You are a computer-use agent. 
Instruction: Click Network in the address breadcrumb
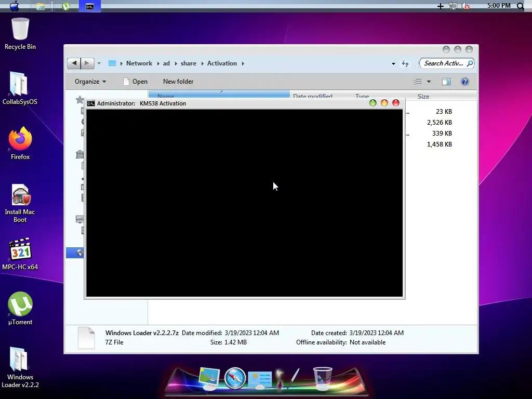point(139,63)
